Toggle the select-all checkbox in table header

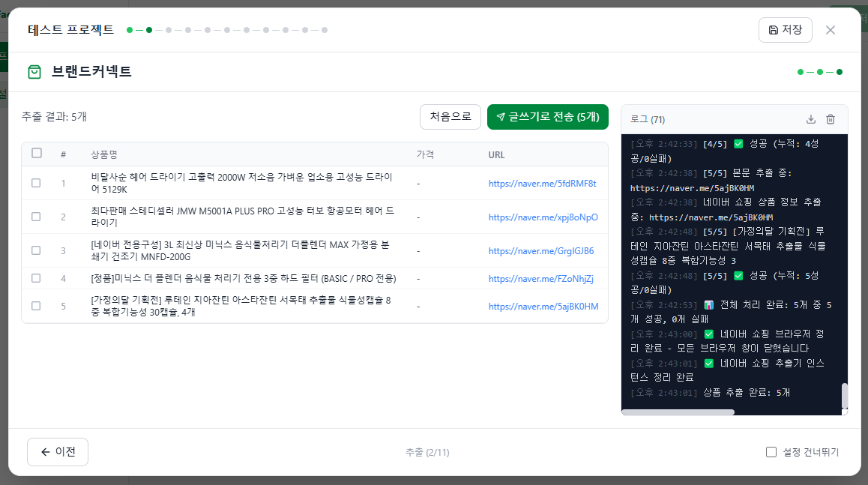[37, 152]
